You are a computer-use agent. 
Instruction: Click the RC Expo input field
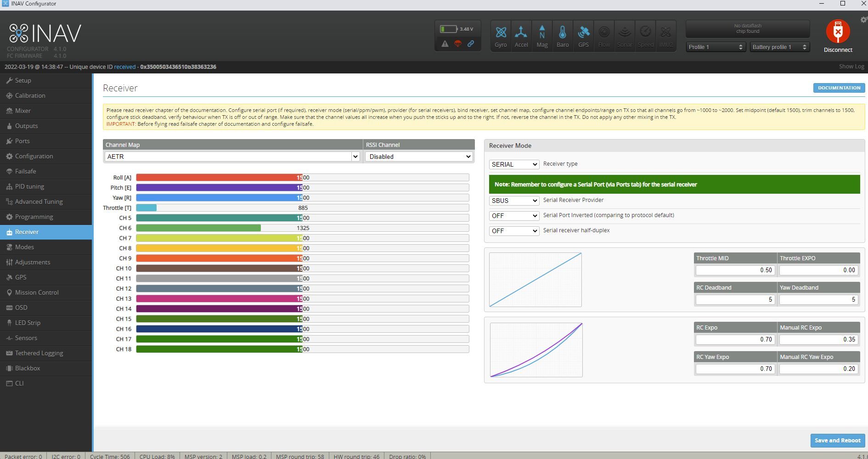coord(735,340)
